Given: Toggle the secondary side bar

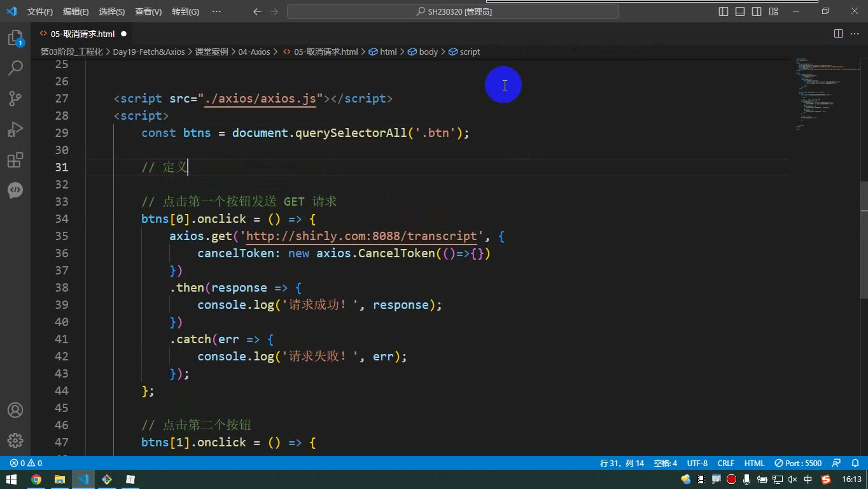Looking at the screenshot, I should pyautogui.click(x=757, y=11).
